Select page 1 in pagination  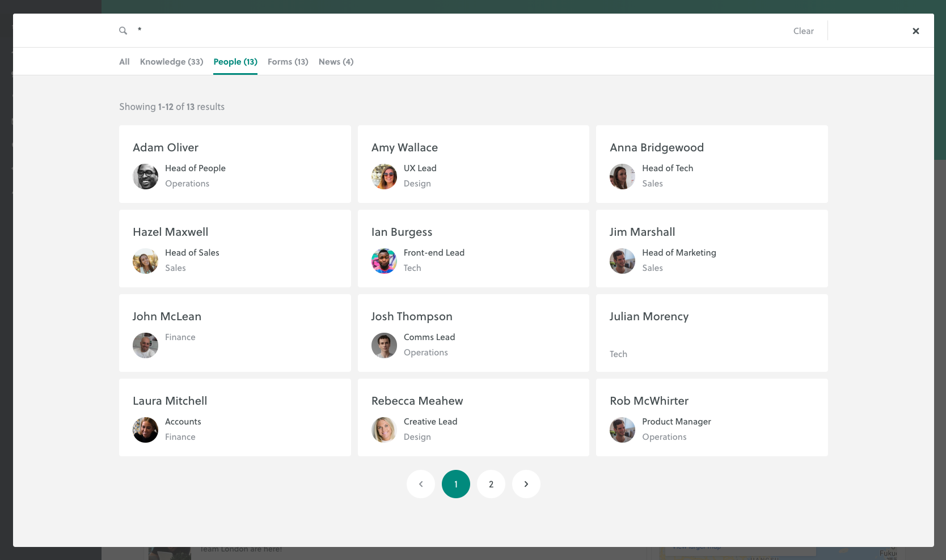(456, 484)
